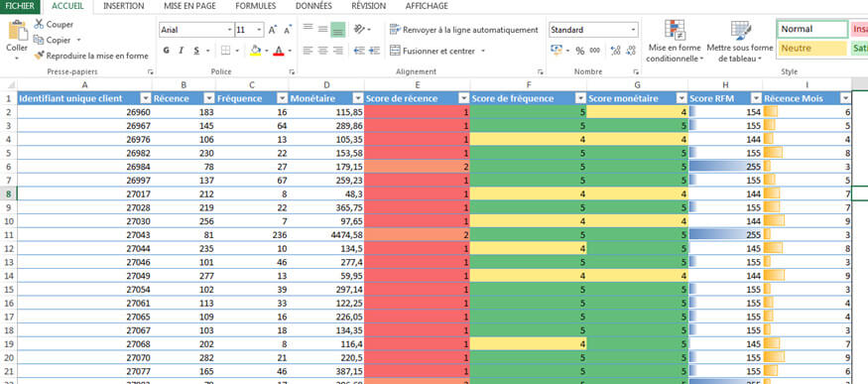Open filter dropdown for Score de récence
The width and height of the screenshot is (868, 384).
click(x=463, y=98)
